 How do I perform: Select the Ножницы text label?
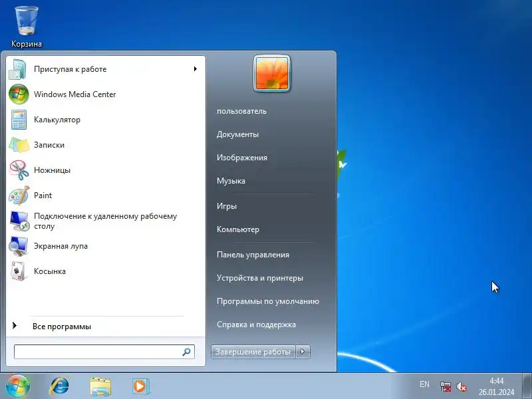point(52,170)
